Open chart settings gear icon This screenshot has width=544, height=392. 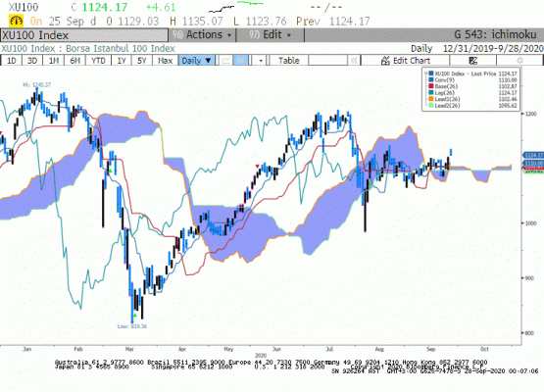point(519,61)
